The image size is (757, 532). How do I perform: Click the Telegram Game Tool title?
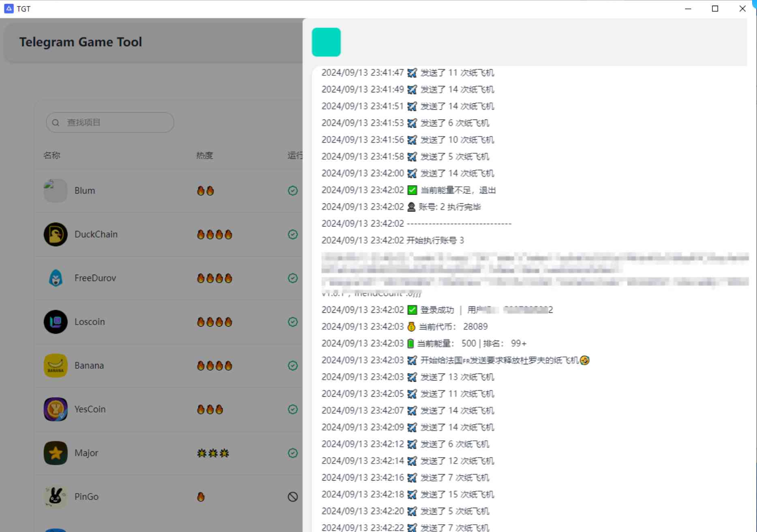tap(81, 42)
